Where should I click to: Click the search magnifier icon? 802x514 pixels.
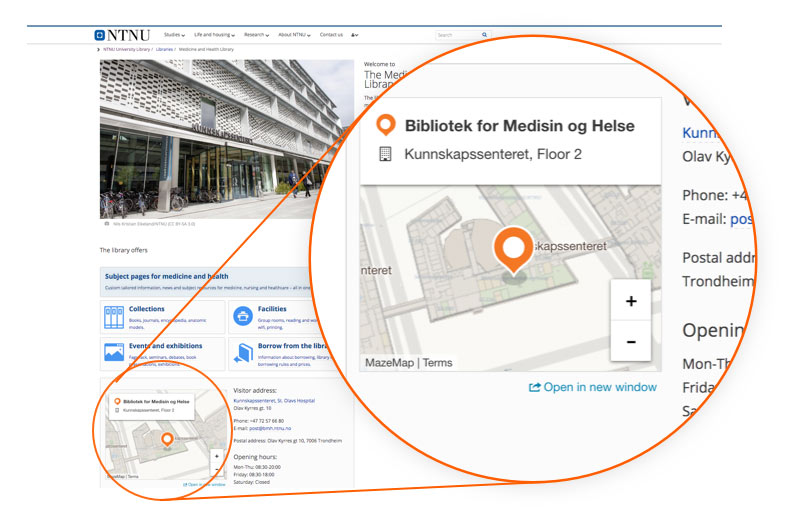[484, 35]
